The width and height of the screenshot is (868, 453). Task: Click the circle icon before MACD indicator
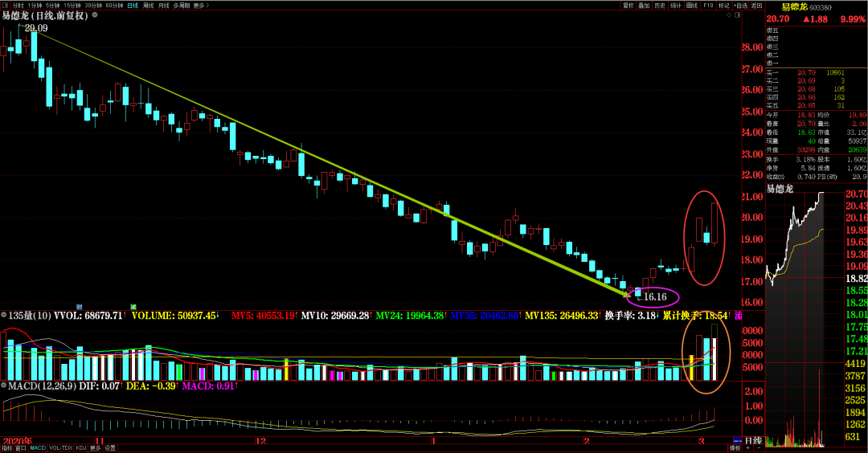point(4,386)
